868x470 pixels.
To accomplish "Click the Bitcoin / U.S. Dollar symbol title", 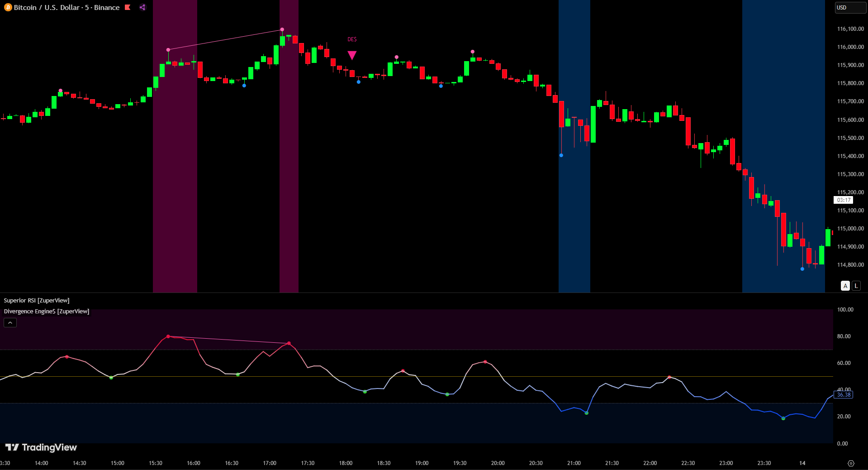I will click(x=67, y=8).
